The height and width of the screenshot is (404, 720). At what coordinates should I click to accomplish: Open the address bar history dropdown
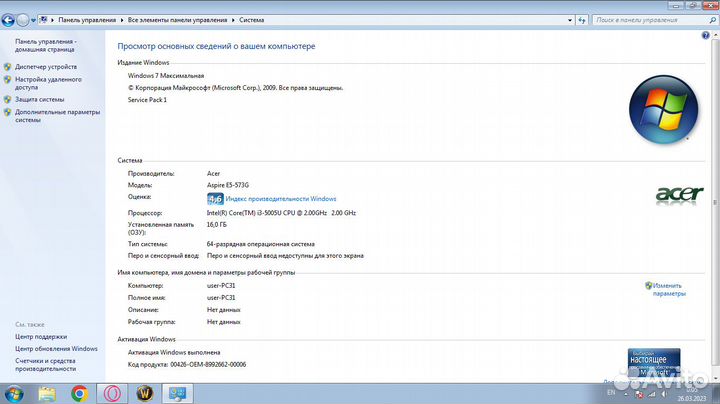(570, 20)
